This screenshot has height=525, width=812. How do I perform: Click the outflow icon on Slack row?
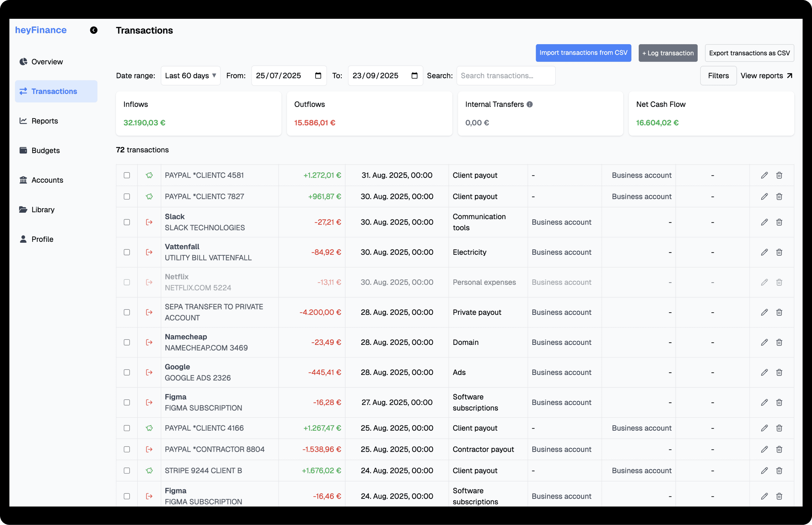pyautogui.click(x=149, y=222)
